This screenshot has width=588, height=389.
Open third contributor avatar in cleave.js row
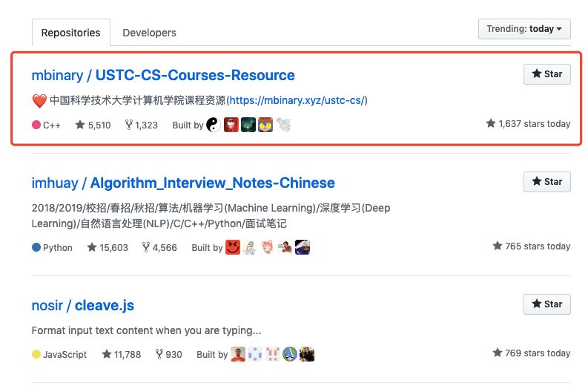click(x=273, y=354)
